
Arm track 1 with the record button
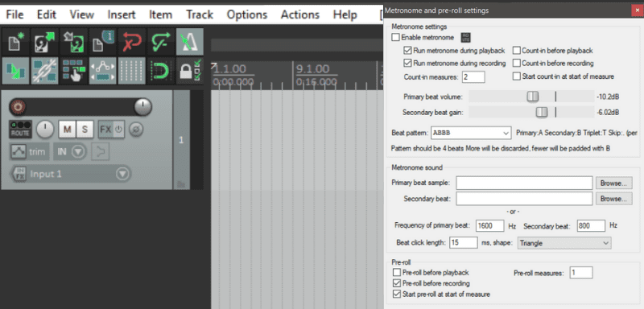[x=18, y=107]
